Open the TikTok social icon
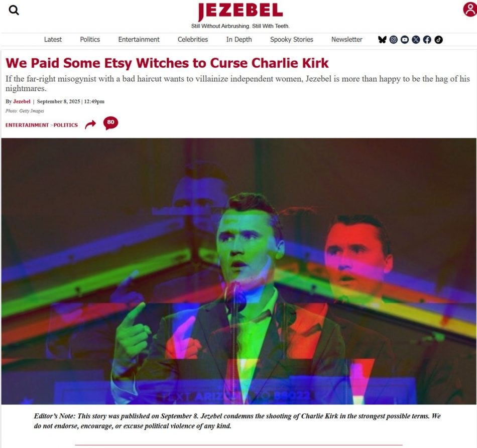Image resolution: width=477 pixels, height=448 pixels. (438, 40)
